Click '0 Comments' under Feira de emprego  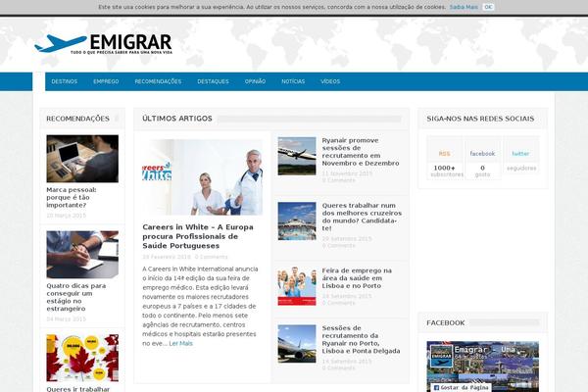(x=338, y=303)
